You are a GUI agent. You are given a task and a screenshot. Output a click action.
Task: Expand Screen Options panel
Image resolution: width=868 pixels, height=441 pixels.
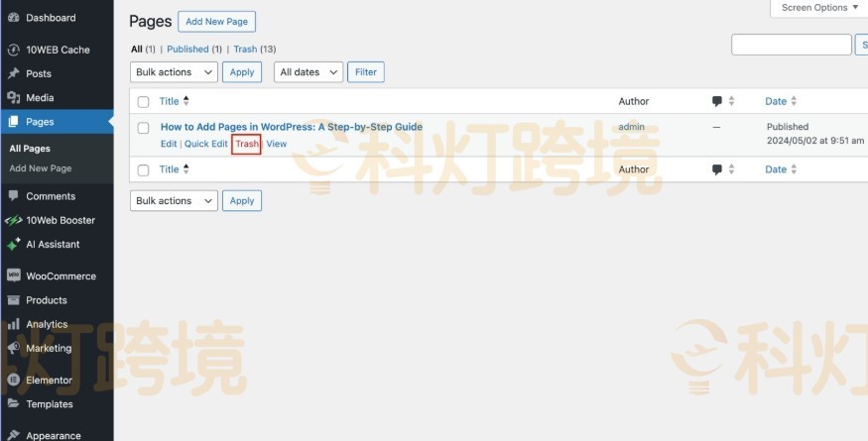click(819, 8)
